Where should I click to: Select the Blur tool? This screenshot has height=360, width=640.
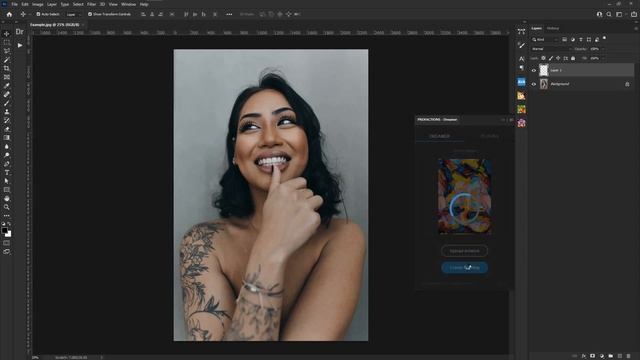click(x=7, y=147)
